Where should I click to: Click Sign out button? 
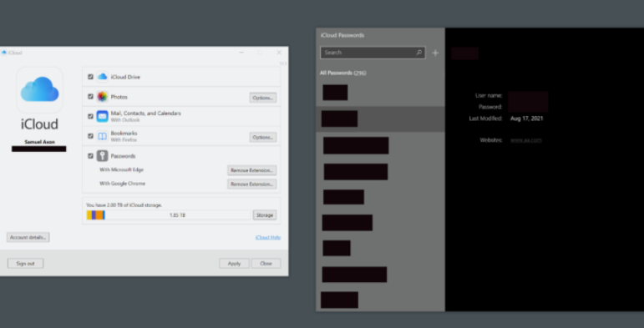click(25, 264)
